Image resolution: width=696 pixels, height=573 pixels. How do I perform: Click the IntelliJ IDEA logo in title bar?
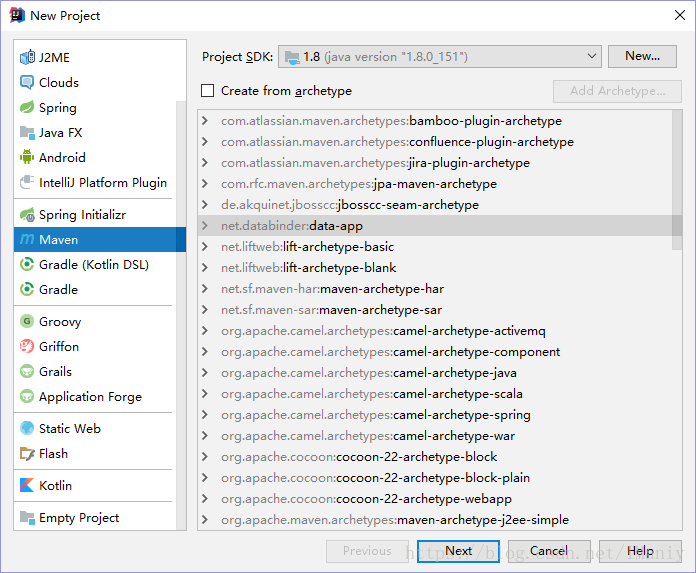(17, 15)
